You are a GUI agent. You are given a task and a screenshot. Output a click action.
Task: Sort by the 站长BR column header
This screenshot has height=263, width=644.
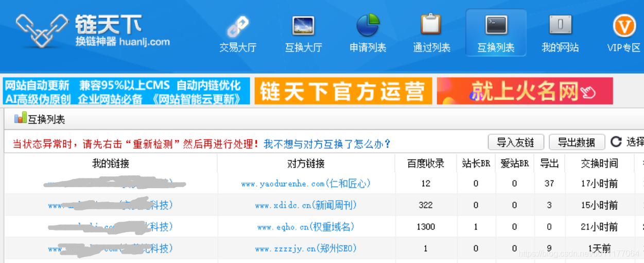click(476, 163)
